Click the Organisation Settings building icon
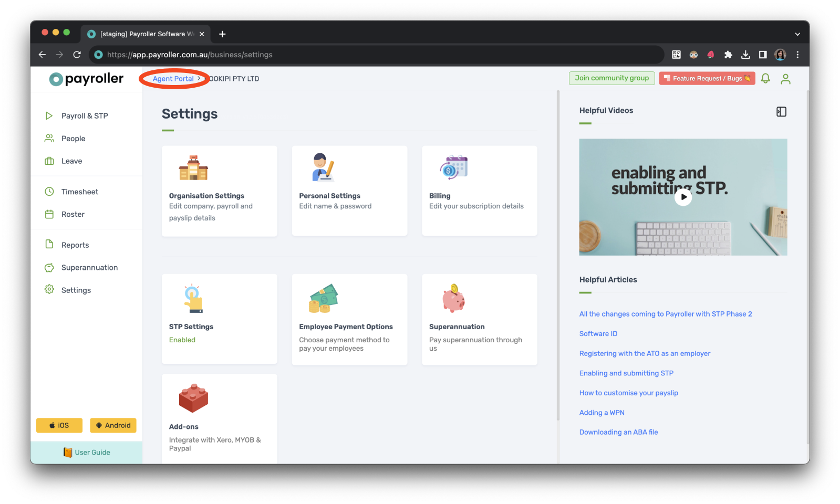This screenshot has height=504, width=840. pos(193,168)
